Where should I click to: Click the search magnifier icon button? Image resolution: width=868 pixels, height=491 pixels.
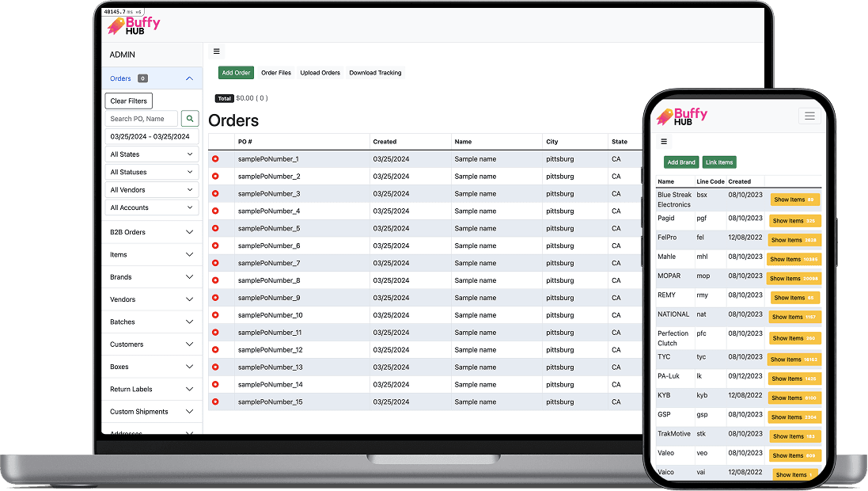190,119
